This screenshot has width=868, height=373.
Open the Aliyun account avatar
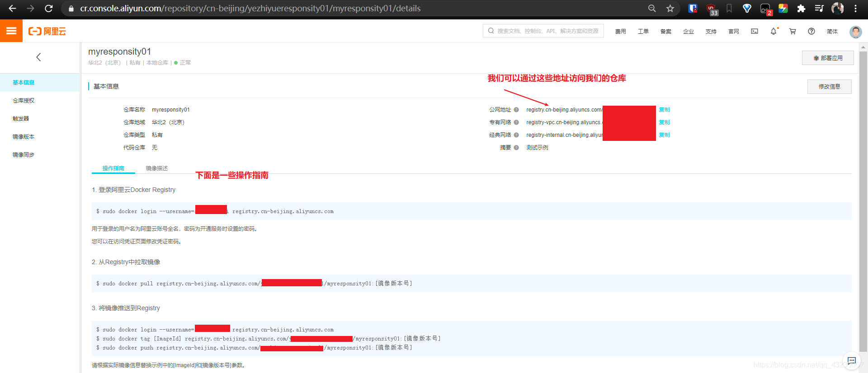coord(855,32)
